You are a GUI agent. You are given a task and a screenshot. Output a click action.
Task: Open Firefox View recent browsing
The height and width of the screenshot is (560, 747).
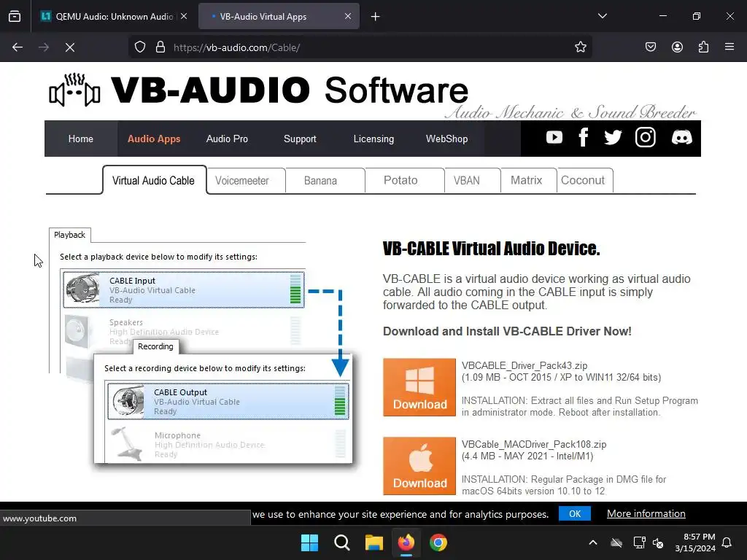[15, 17]
